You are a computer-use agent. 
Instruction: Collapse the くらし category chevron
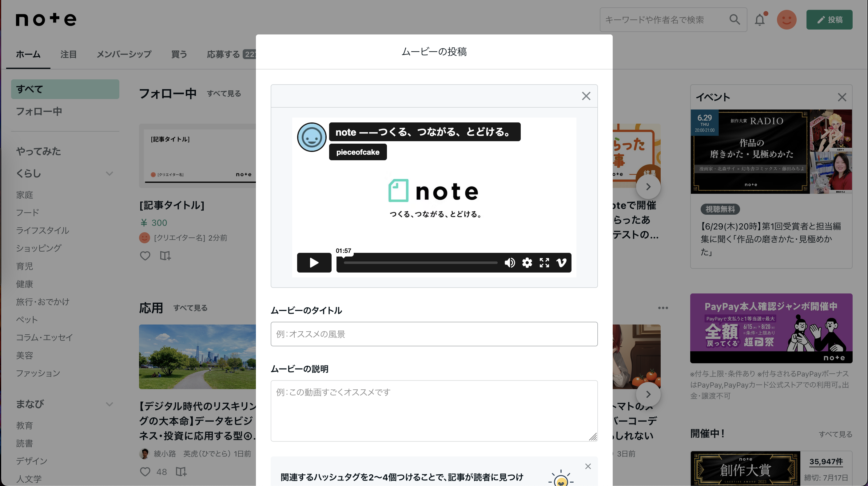(109, 173)
